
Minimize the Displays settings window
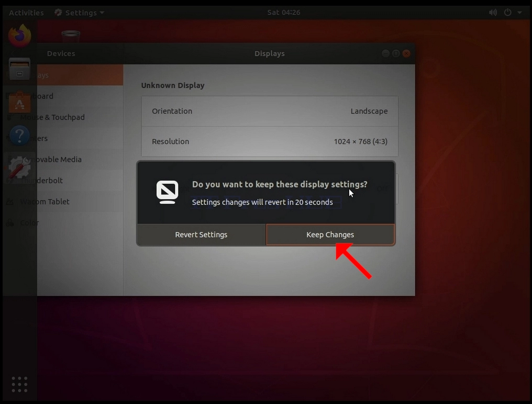pos(385,53)
